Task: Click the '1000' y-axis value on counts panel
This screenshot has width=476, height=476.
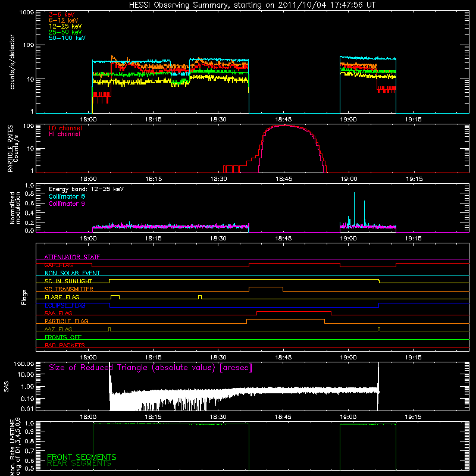Action: coord(27,12)
